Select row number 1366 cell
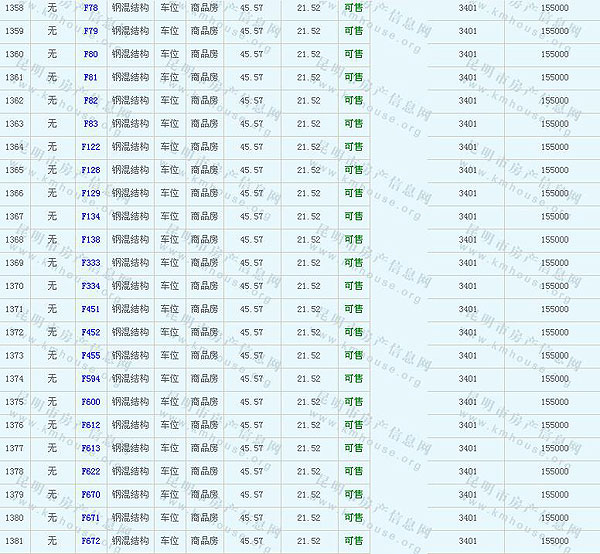The image size is (600, 554). pos(15,193)
